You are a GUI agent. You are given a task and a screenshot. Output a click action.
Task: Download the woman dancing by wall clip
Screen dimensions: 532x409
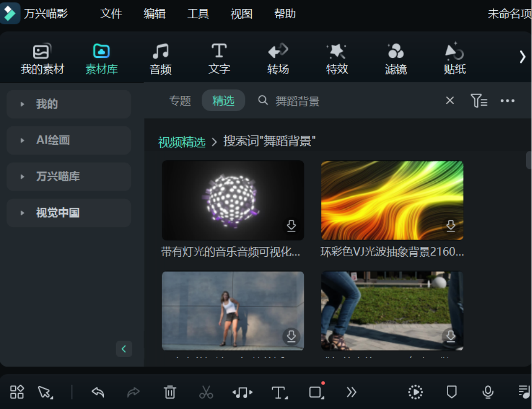tap(291, 336)
